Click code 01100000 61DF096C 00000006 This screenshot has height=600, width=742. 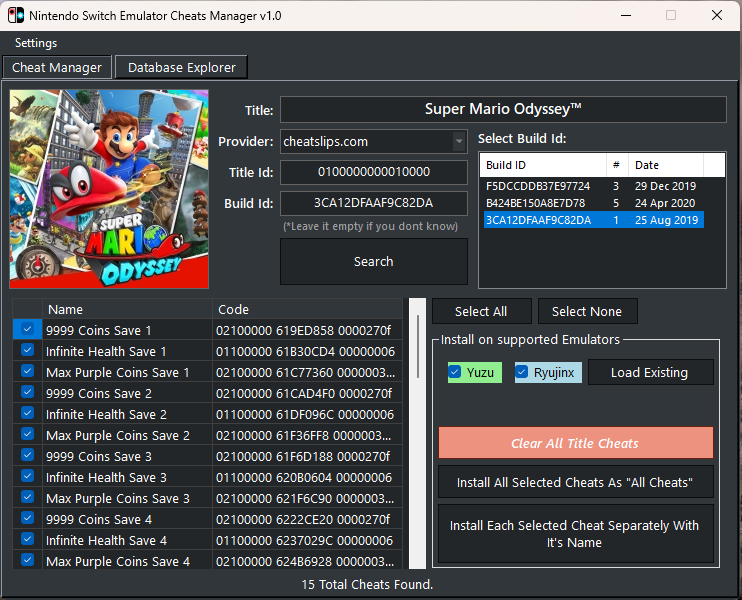pyautogui.click(x=308, y=415)
